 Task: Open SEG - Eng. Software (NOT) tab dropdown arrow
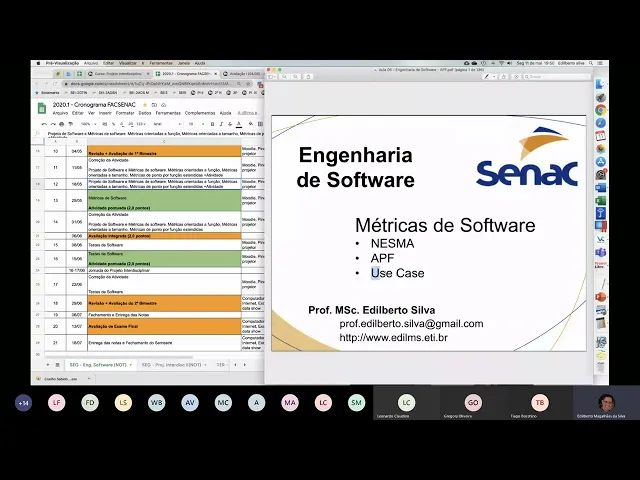pos(131,365)
